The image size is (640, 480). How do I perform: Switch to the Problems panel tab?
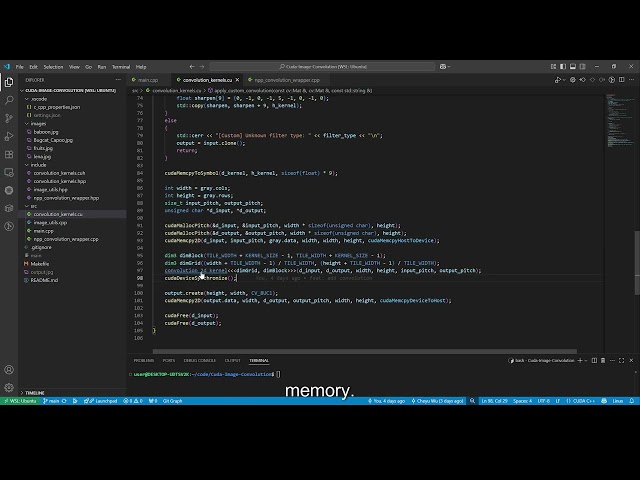point(144,360)
